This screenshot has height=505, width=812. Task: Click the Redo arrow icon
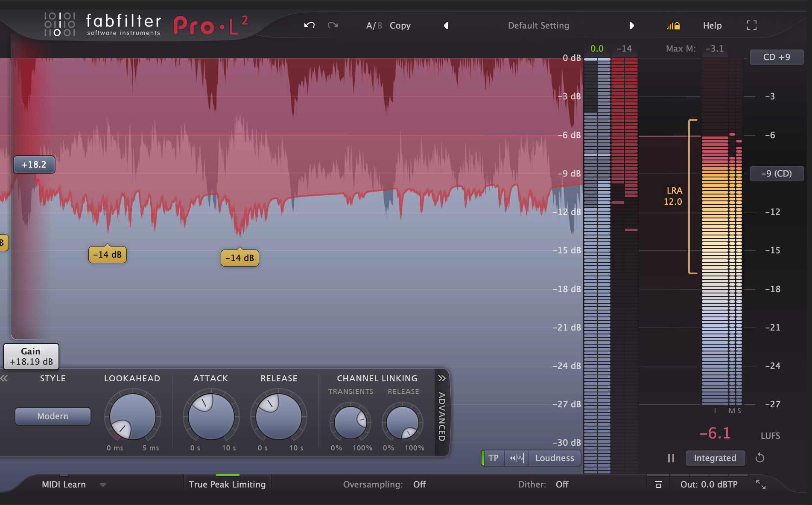(x=333, y=26)
